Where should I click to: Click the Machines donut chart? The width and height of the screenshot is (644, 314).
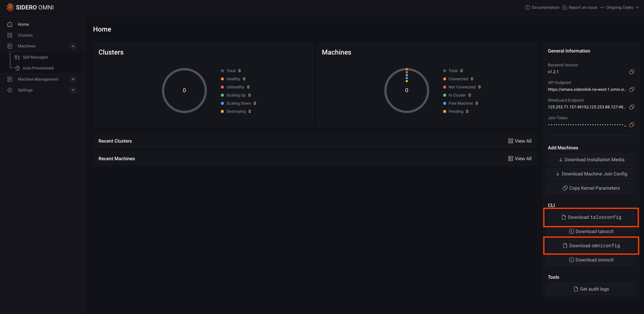[x=407, y=90]
